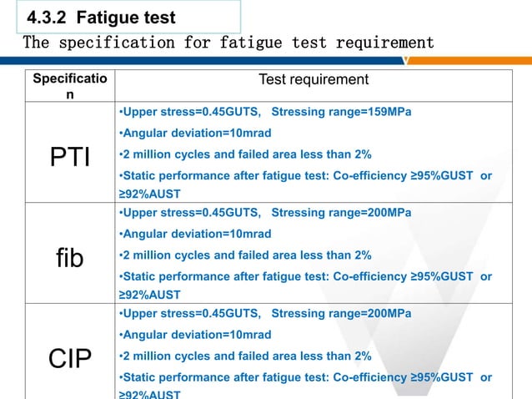Image resolution: width=532 pixels, height=399 pixels.
Task: Click the fatigue test specification subtitle text
Action: (x=228, y=42)
